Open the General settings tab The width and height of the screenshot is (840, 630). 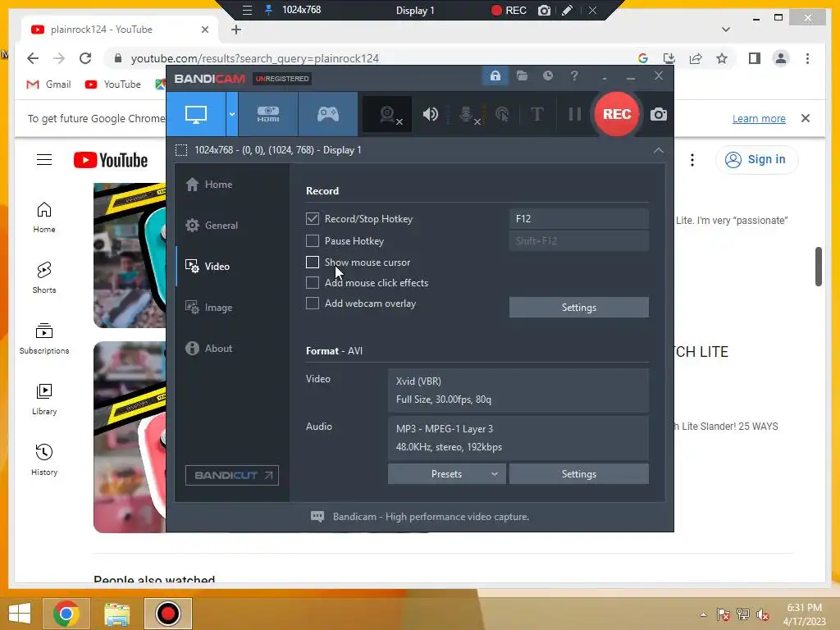click(212, 226)
